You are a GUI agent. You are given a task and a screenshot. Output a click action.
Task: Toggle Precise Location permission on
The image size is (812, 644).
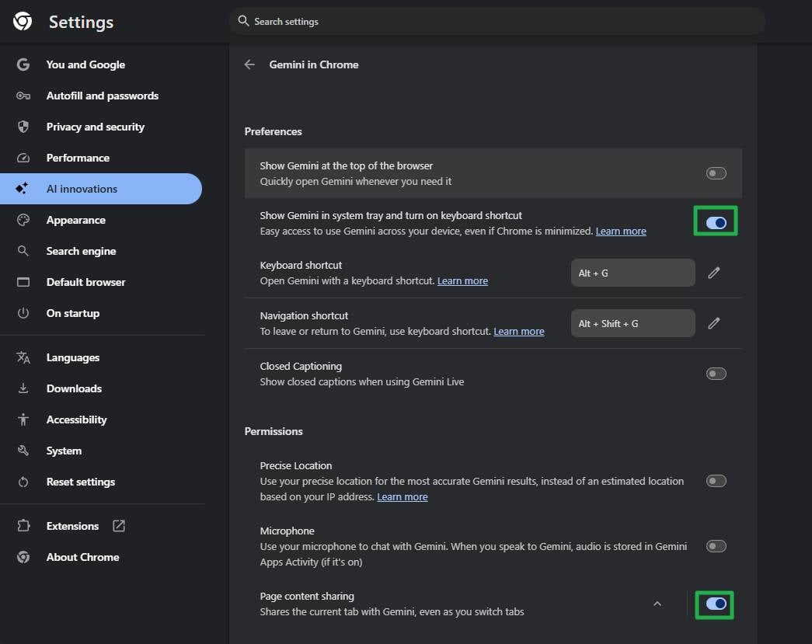tap(716, 481)
